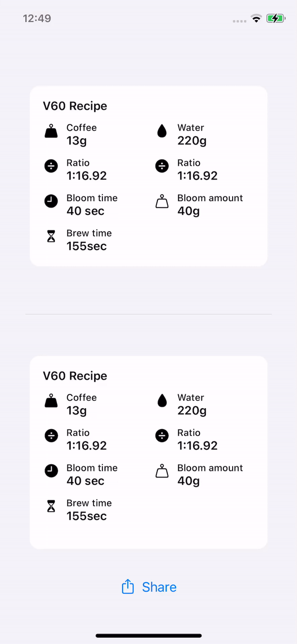Image resolution: width=297 pixels, height=644 pixels.
Task: Tap the 220g water value in top card
Action: point(192,141)
